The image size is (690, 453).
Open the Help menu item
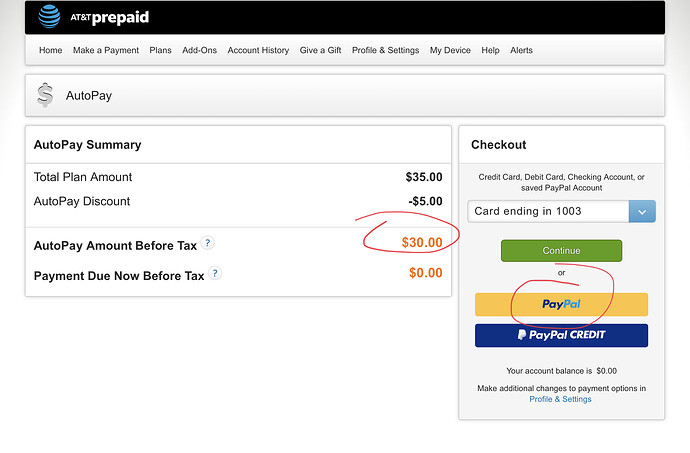[490, 50]
